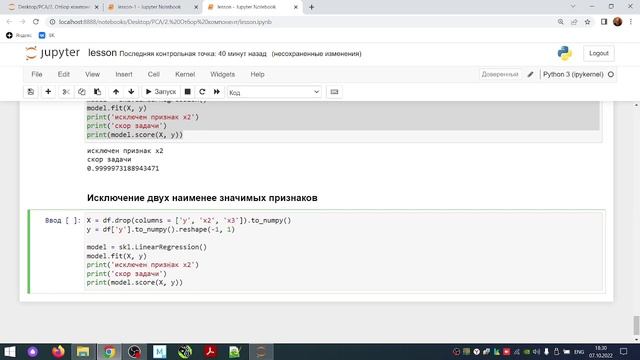
Task: Click the Jupyter logo
Action: pyautogui.click(x=52, y=53)
